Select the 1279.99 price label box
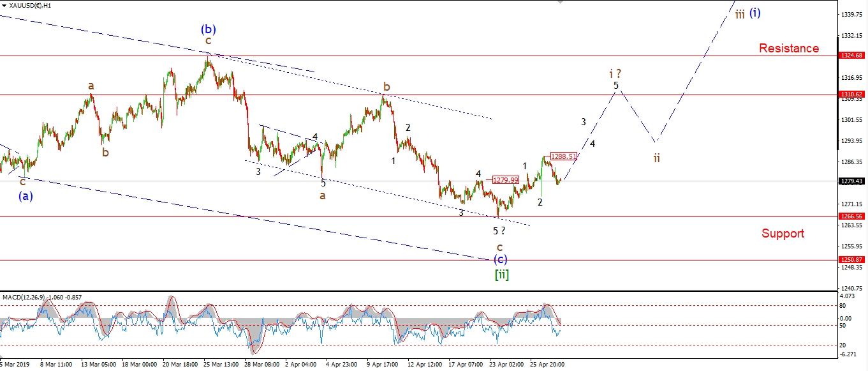 tap(506, 180)
